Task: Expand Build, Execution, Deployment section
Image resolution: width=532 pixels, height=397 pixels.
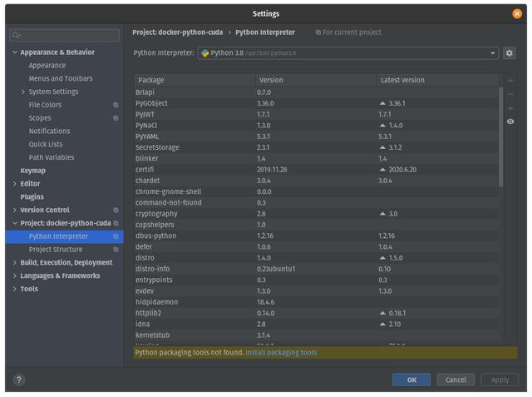Action: [15, 262]
